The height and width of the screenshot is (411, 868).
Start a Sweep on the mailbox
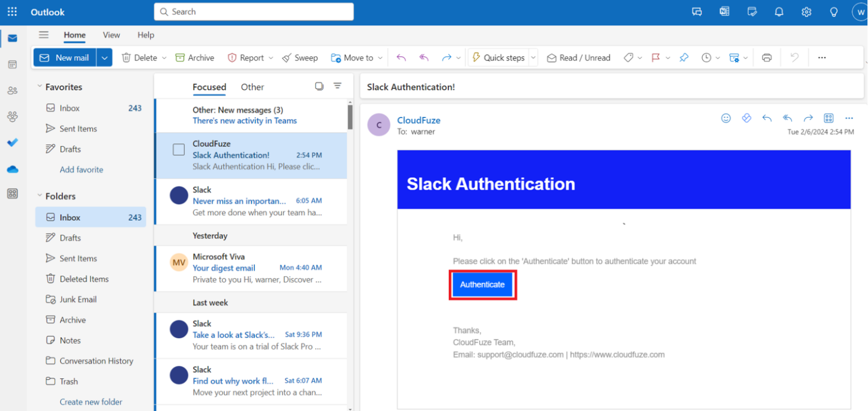point(300,57)
